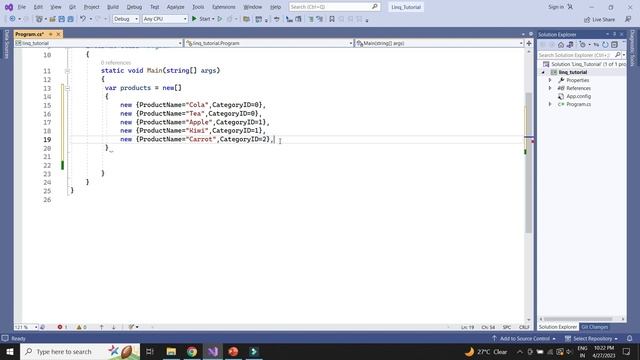The width and height of the screenshot is (640, 360).
Task: Switch to the Git Changes tab
Action: [594, 327]
